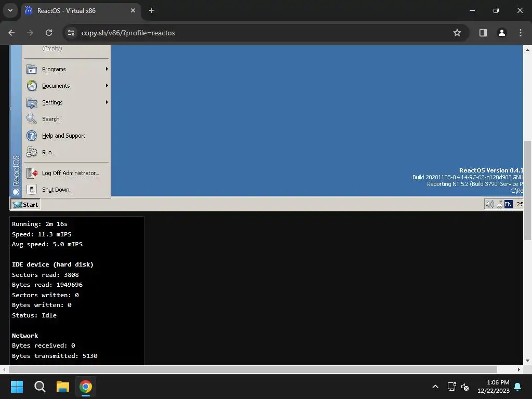Screen dimensions: 532x399
Task: Open Windows Search from taskbar
Action: (x=39, y=387)
